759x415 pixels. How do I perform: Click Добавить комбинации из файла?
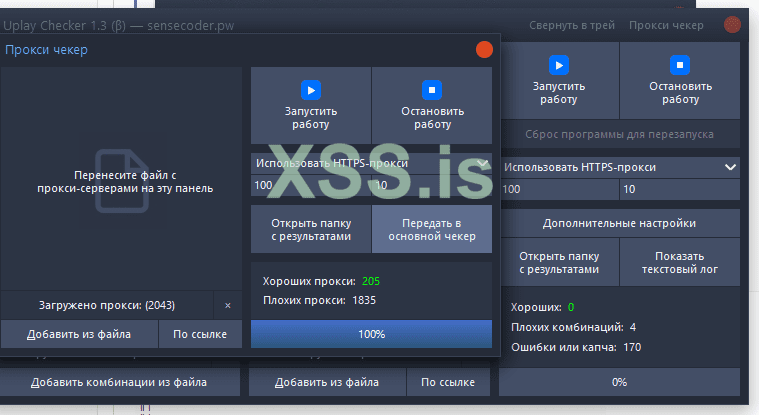(119, 382)
